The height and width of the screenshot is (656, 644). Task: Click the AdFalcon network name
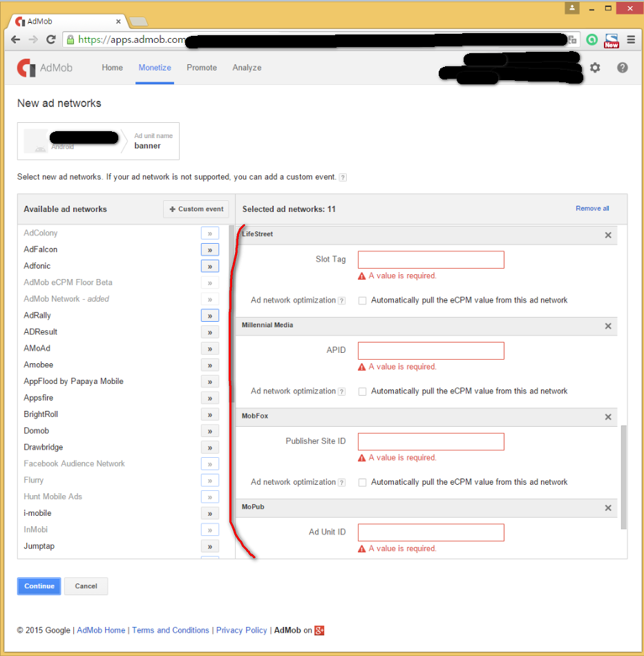41,250
